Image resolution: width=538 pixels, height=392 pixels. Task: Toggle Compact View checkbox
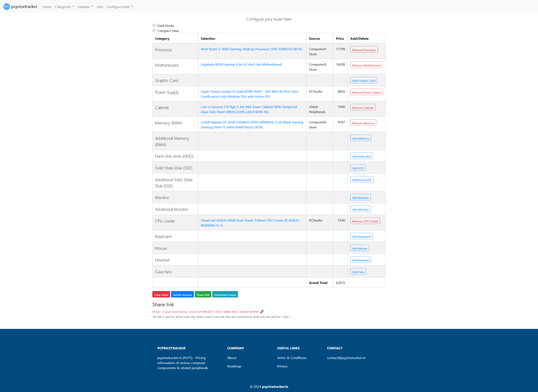(x=154, y=31)
